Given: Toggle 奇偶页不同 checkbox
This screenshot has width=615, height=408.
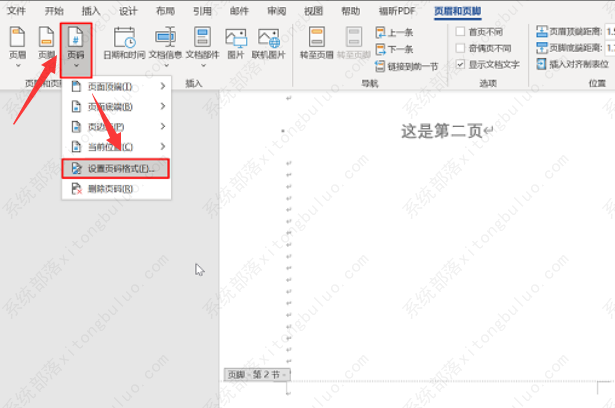Looking at the screenshot, I should click(460, 48).
